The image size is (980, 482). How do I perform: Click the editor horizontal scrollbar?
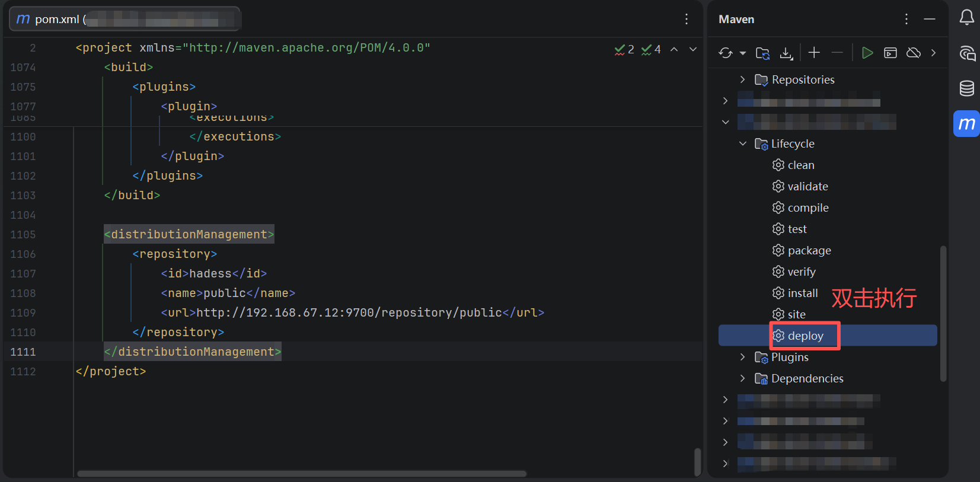point(301,474)
